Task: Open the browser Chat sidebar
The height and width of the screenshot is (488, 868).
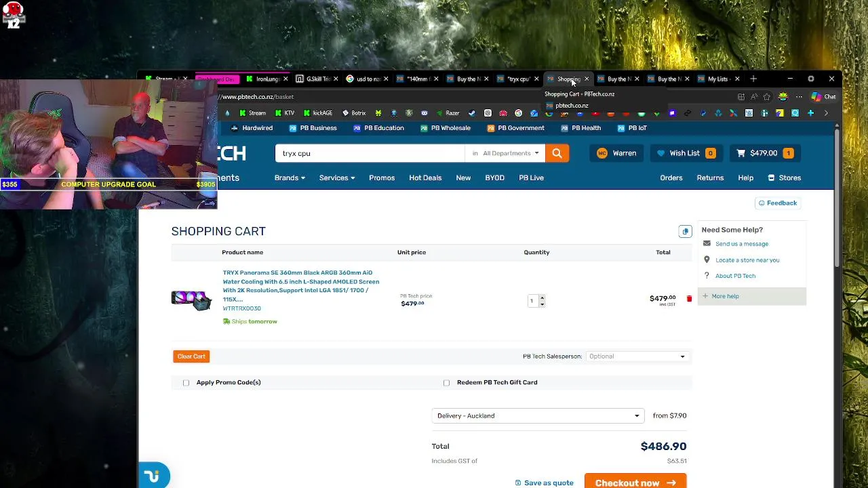Action: click(x=823, y=97)
